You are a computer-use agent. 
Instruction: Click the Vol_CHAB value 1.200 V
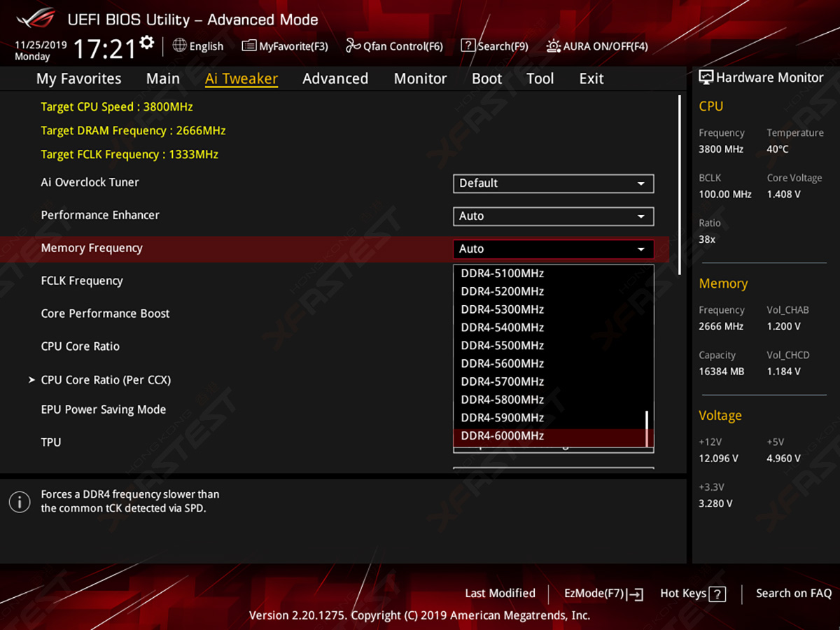point(784,326)
